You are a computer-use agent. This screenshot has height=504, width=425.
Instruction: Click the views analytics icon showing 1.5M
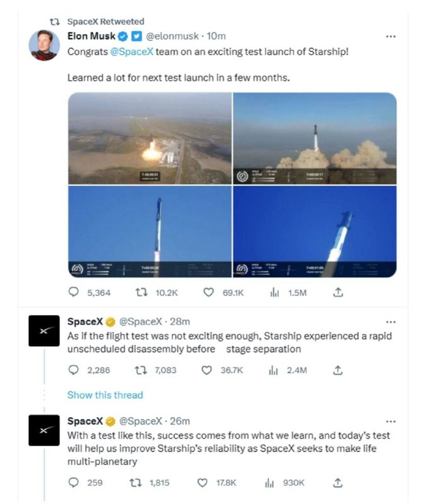coord(274,293)
